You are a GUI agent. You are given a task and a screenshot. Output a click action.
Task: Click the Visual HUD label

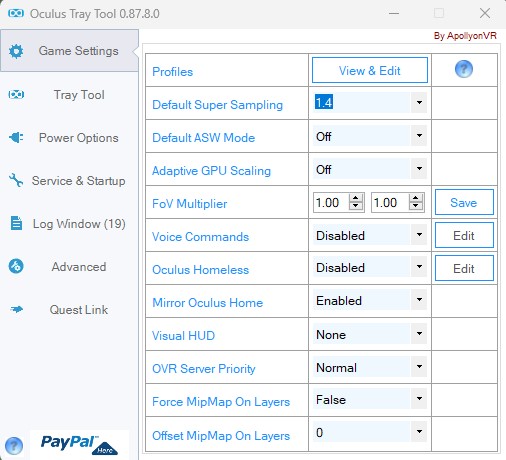(x=183, y=336)
